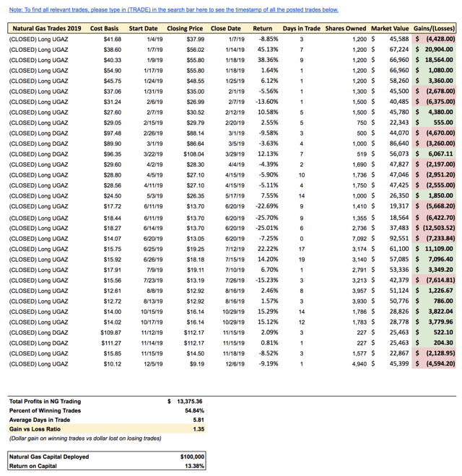Select the 1.35 gain vs loss value

(x=199, y=429)
